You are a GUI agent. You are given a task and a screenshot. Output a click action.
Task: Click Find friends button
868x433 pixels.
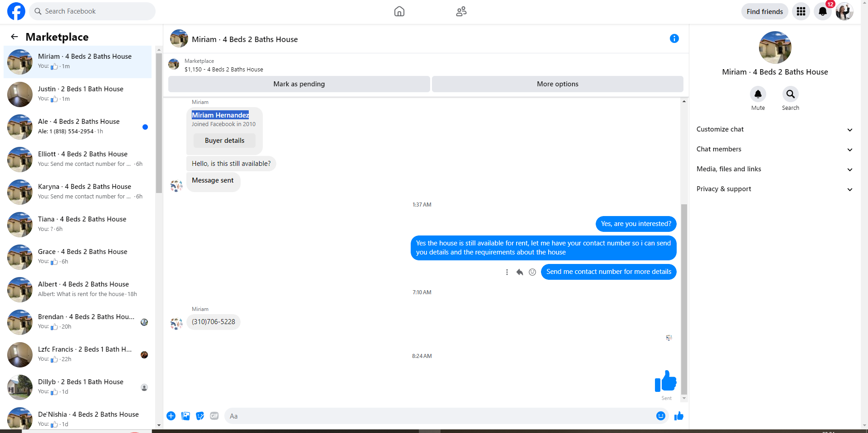765,11
